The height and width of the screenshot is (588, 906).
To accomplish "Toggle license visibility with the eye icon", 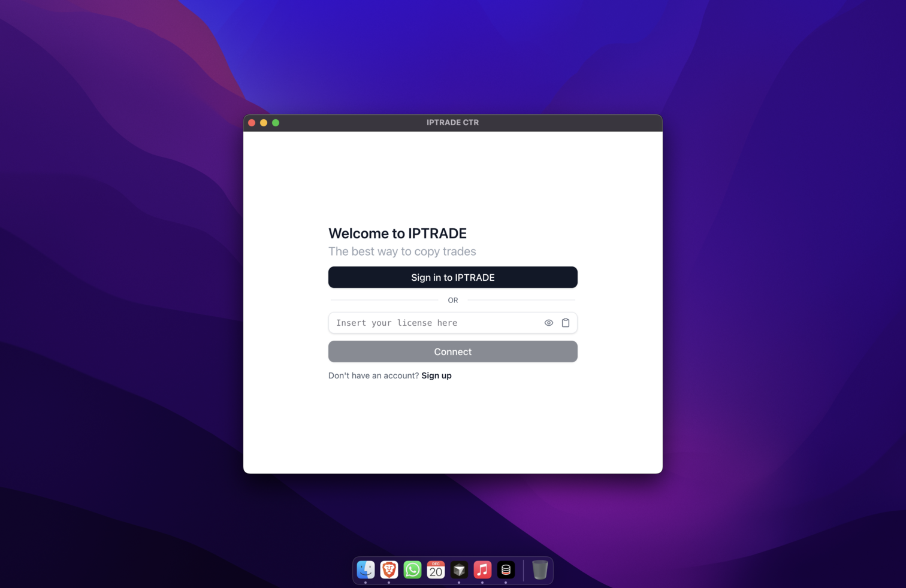I will 549,322.
